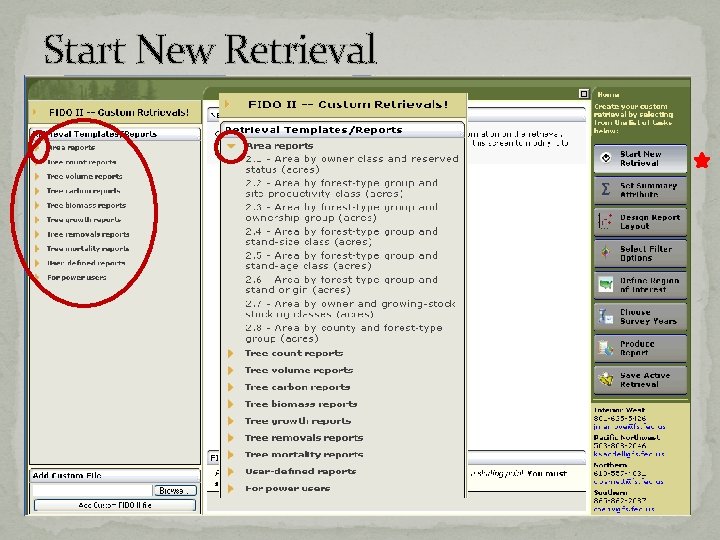Click the Start New Retrieval button label
This screenshot has height=540, width=720.
click(x=641, y=158)
